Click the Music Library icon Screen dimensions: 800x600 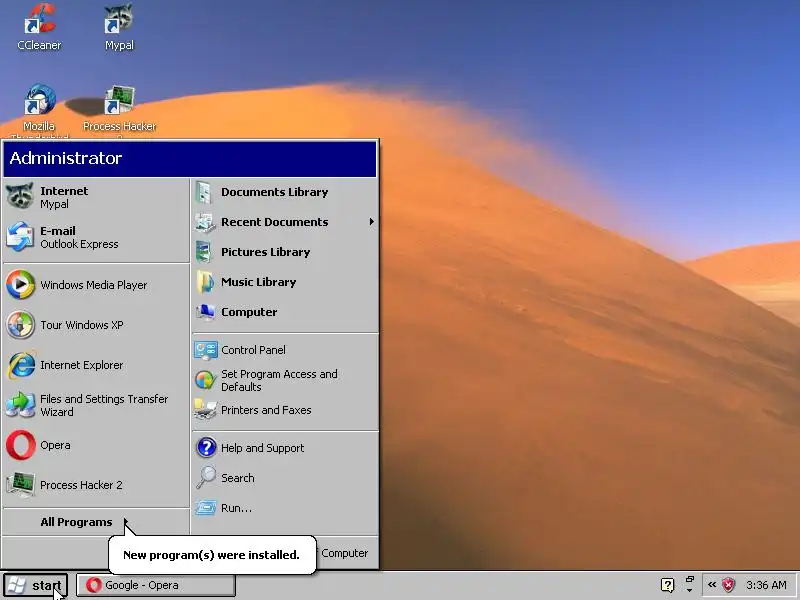[x=205, y=282]
